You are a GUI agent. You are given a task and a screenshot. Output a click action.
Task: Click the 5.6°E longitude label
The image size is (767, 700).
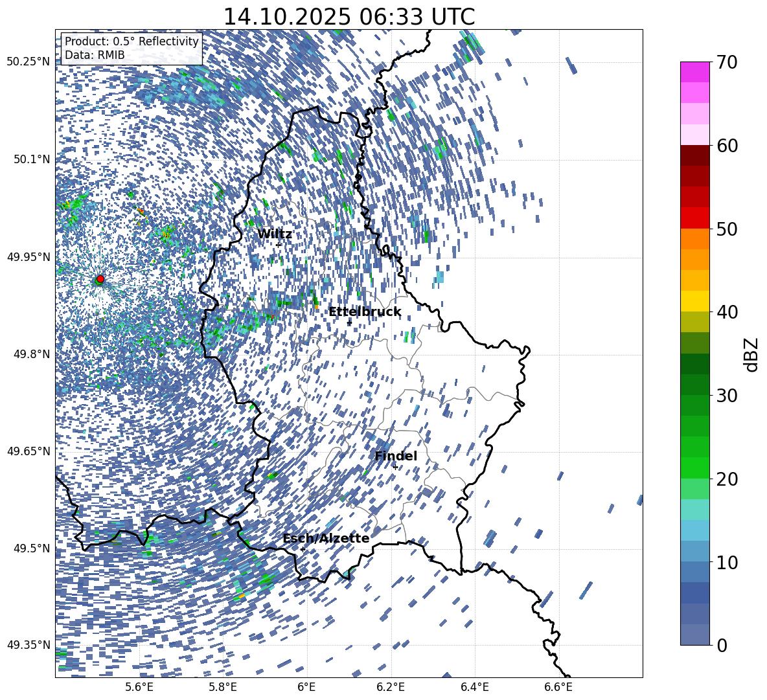pos(139,687)
